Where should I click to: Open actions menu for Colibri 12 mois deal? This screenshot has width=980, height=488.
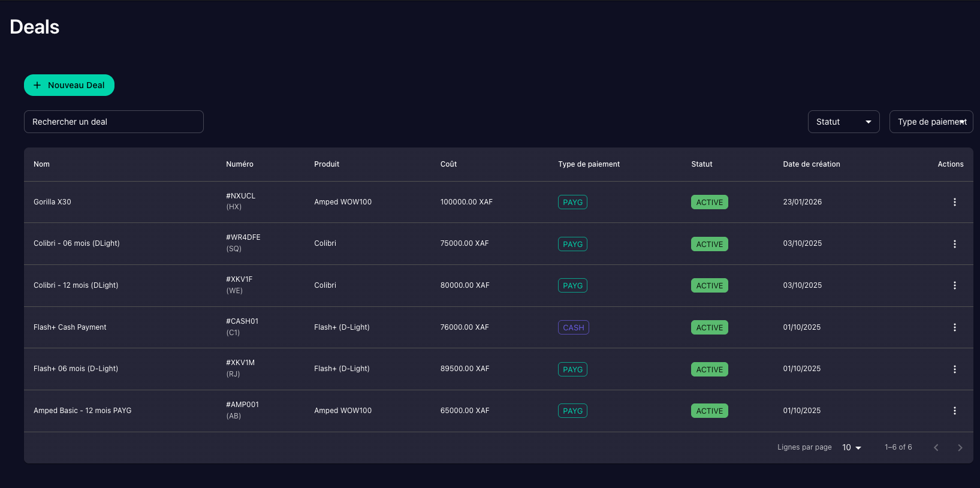point(954,285)
